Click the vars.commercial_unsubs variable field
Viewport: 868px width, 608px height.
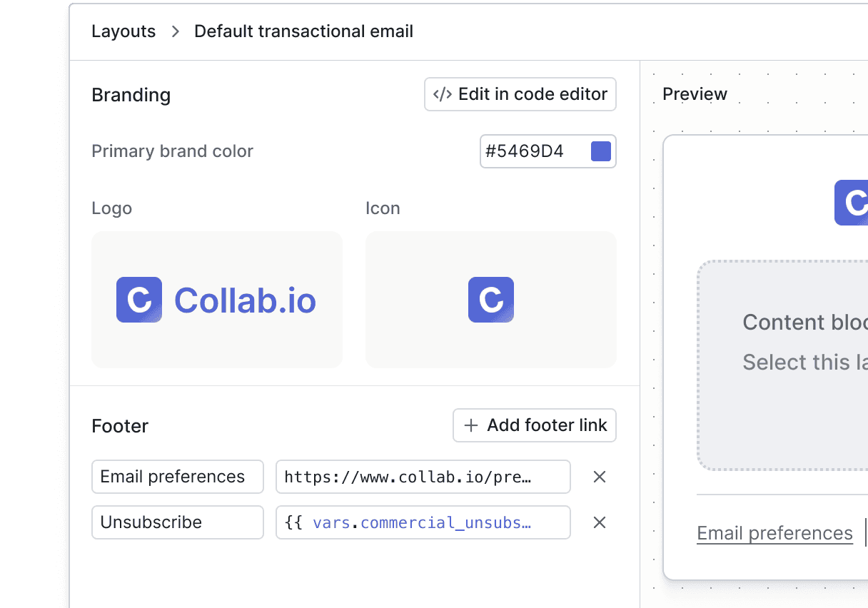pos(423,522)
